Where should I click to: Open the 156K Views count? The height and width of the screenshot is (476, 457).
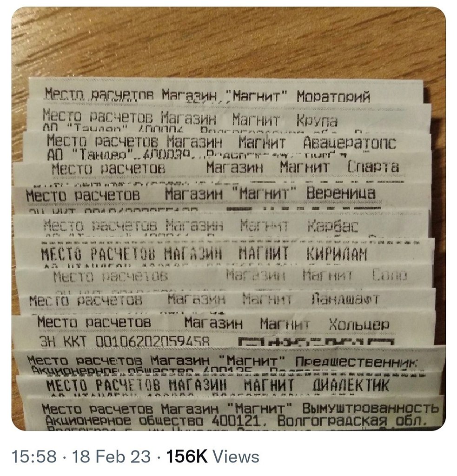click(212, 456)
